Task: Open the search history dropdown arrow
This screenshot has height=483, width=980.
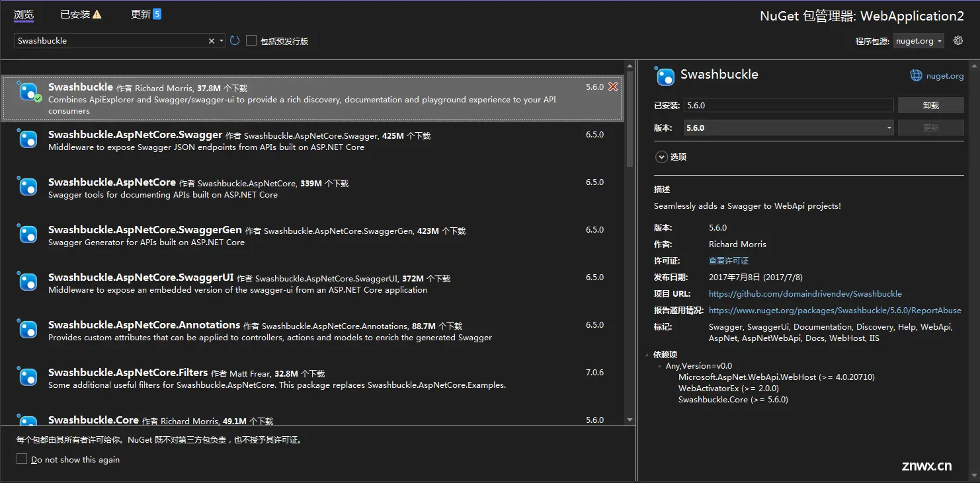Action: coord(222,41)
